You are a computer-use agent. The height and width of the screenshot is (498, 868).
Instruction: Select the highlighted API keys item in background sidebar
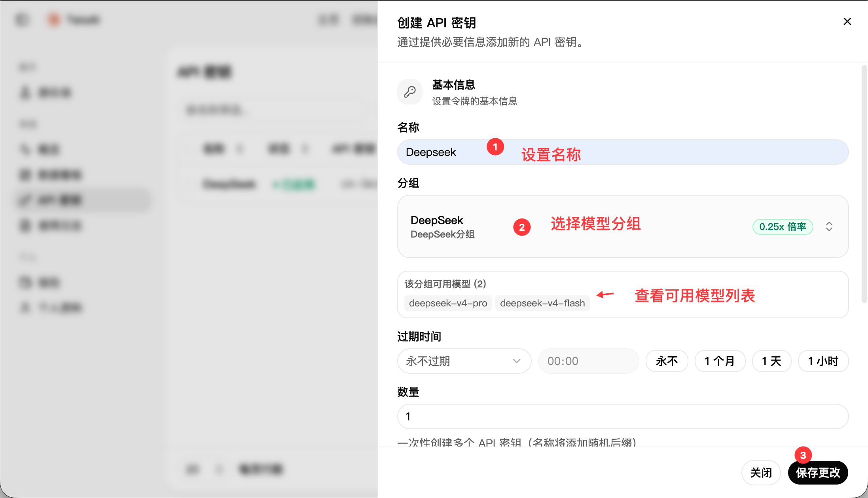coord(83,200)
